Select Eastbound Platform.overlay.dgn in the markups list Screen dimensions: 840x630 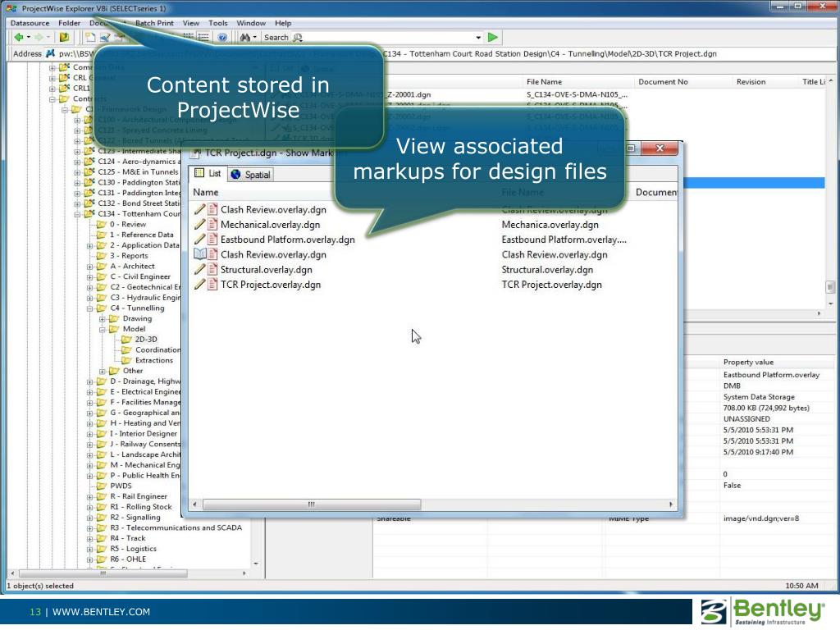coord(288,240)
